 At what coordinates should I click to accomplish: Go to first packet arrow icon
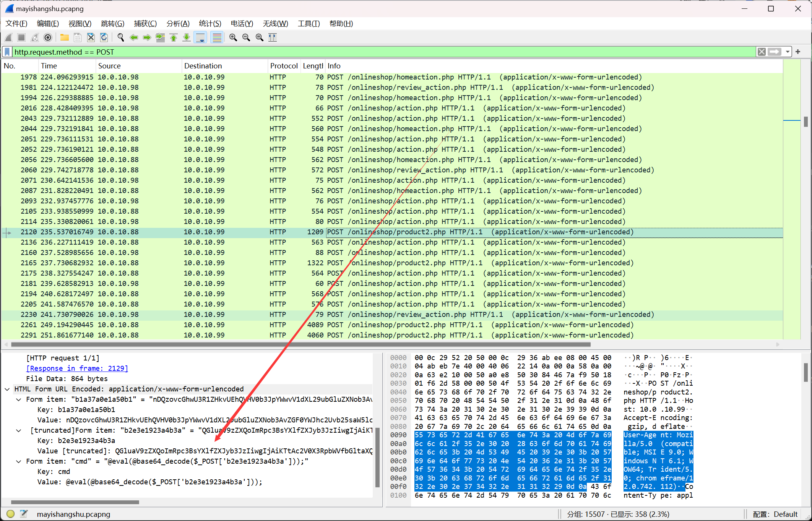coord(174,37)
